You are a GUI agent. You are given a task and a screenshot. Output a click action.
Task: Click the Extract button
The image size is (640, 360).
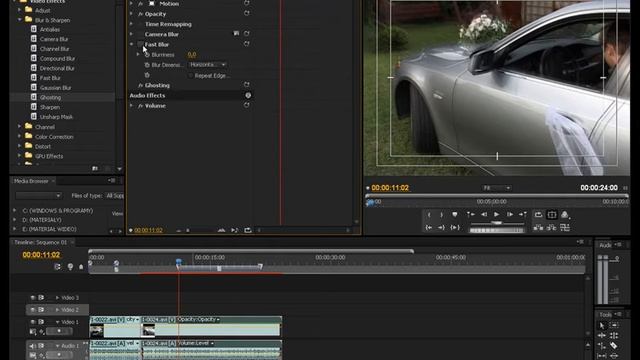[551, 227]
